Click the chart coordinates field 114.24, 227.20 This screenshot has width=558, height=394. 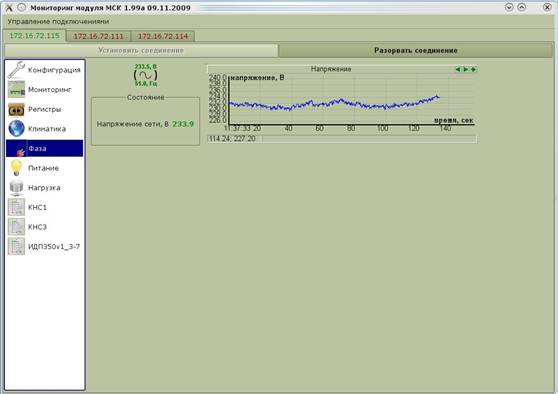(x=235, y=139)
